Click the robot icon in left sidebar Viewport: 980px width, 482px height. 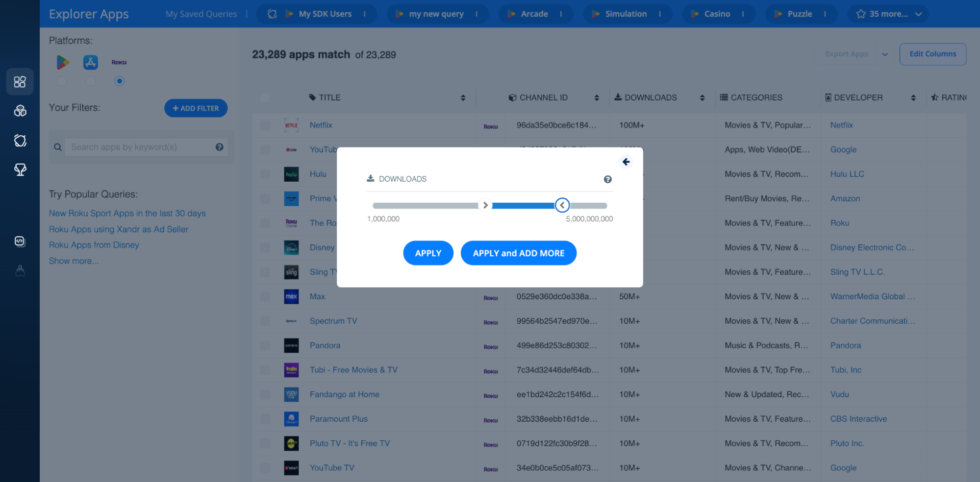coord(20,271)
